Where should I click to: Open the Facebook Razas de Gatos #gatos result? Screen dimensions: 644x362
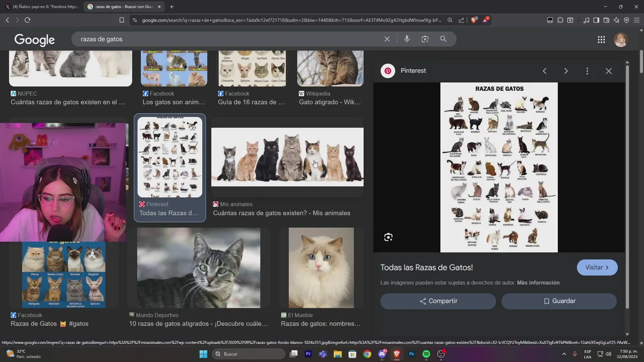pyautogui.click(x=49, y=324)
